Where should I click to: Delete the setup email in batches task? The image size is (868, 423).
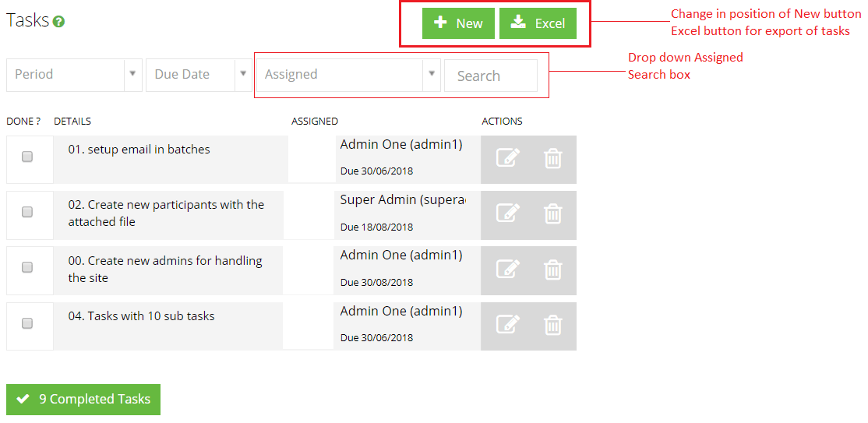point(552,159)
